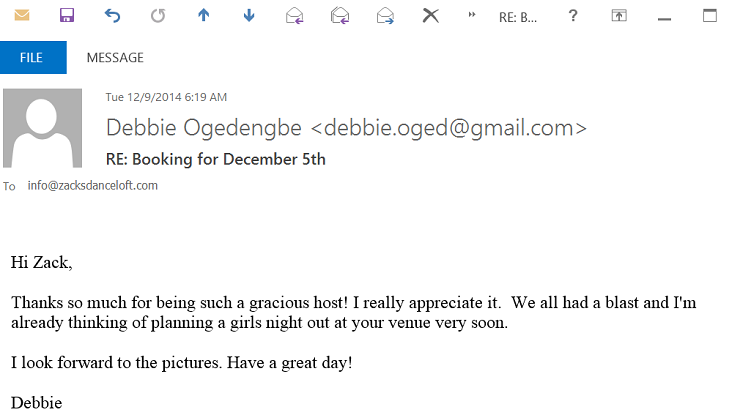Switch to the MESSAGE tab
Image resolution: width=740 pixels, height=415 pixels.
pos(115,58)
